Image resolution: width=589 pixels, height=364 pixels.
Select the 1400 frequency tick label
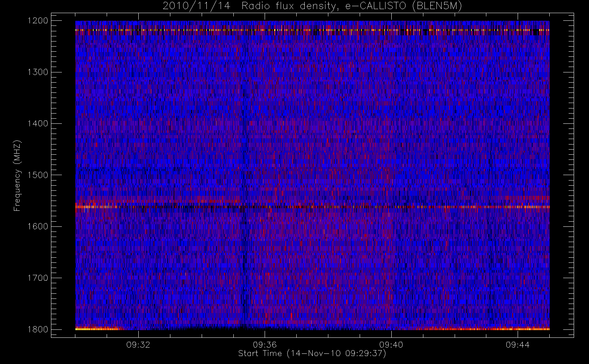[x=38, y=123]
